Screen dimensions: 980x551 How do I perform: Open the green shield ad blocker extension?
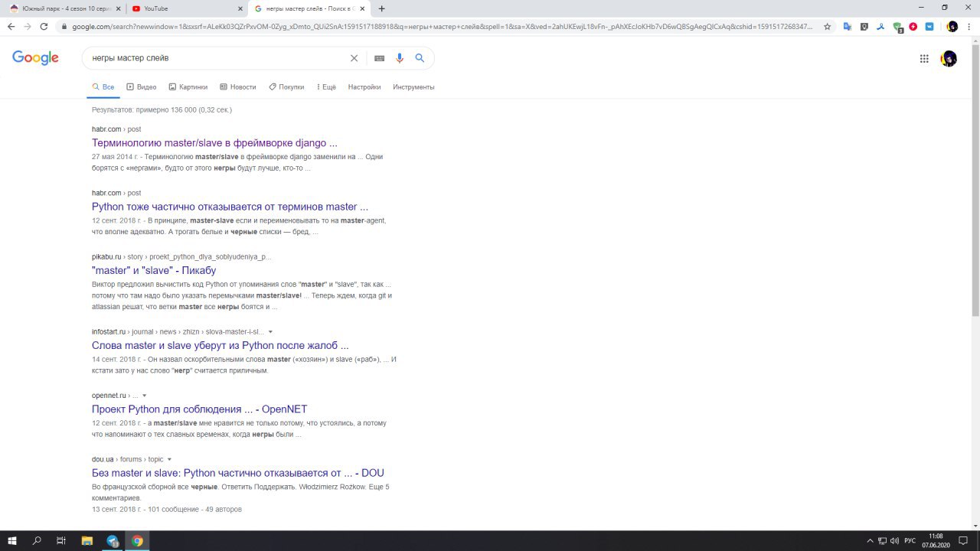tap(897, 27)
